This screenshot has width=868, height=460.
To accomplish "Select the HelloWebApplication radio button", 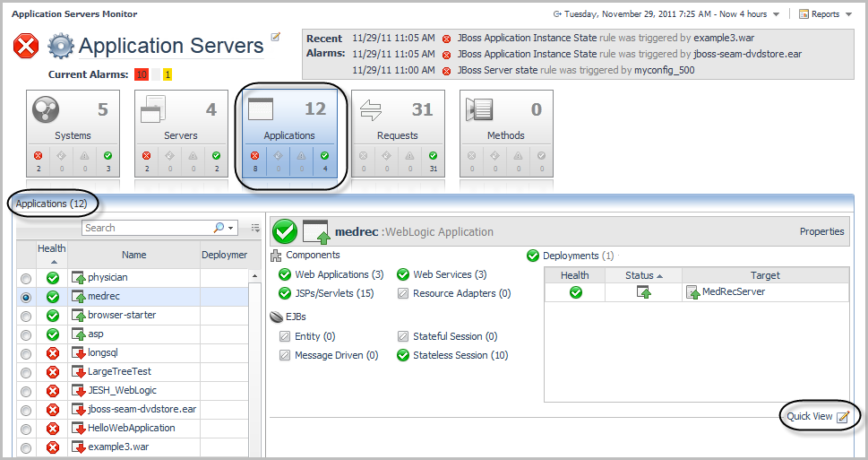I will tap(26, 429).
